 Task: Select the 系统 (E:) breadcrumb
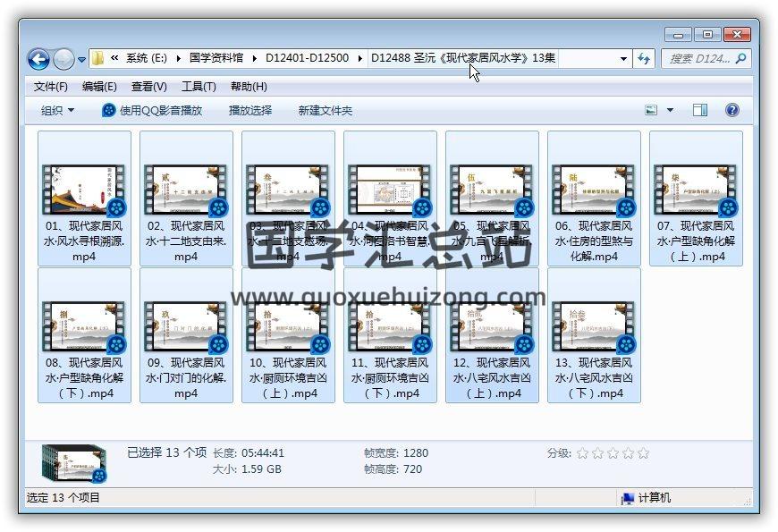click(146, 58)
